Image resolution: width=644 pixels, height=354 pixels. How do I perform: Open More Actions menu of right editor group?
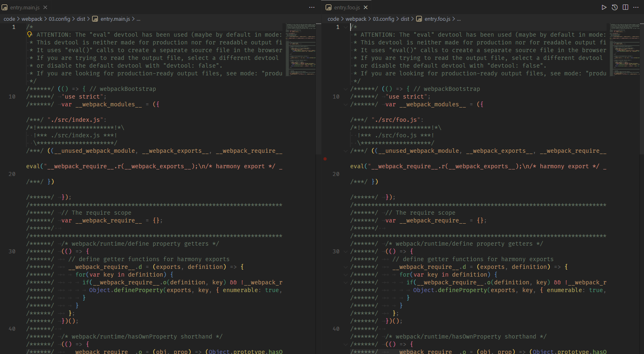tap(636, 7)
